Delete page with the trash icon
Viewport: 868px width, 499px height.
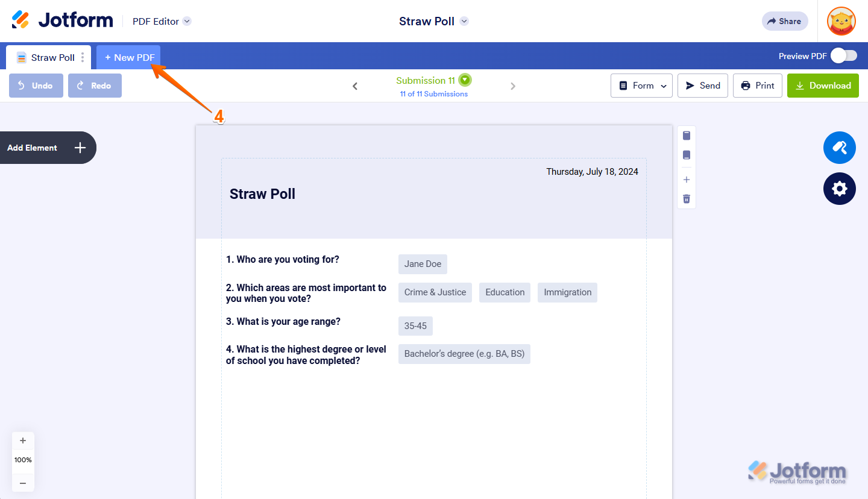tap(687, 199)
